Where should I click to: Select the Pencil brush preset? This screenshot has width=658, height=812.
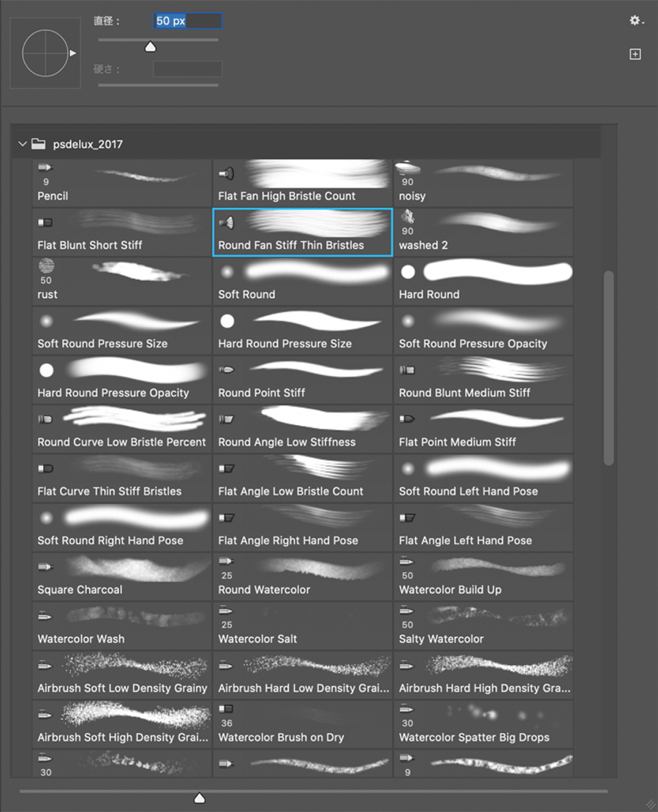pyautogui.click(x=121, y=182)
